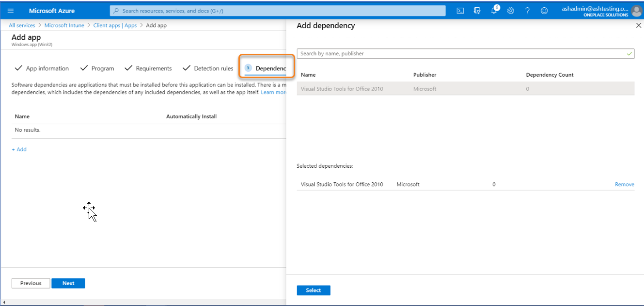Click the account name ashadmin text

pyautogui.click(x=595, y=8)
